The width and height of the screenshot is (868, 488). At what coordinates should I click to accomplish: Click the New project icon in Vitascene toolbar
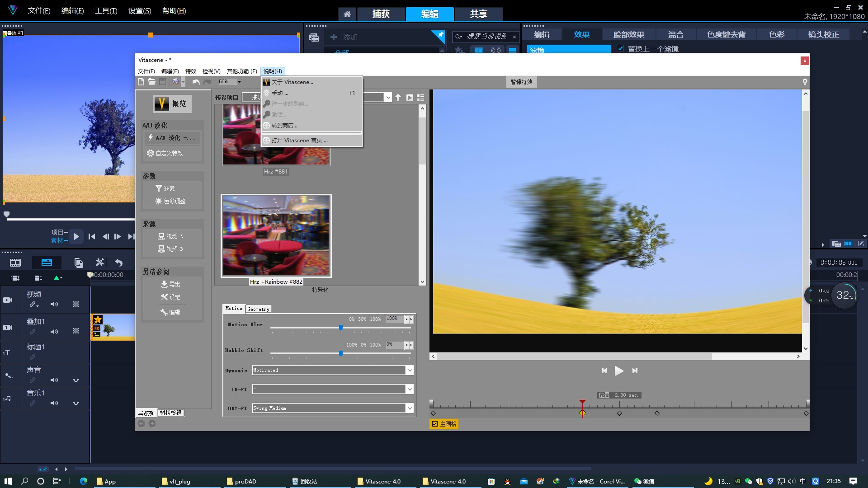click(x=141, y=82)
